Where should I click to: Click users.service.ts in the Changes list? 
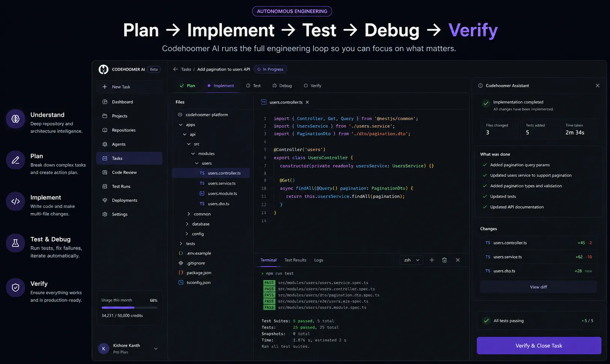click(x=539, y=257)
